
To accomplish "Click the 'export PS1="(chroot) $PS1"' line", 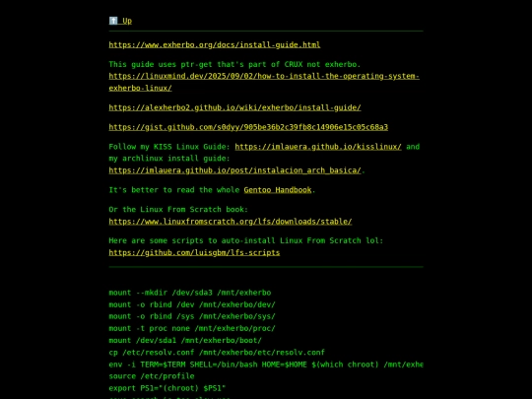I will [x=167, y=388].
